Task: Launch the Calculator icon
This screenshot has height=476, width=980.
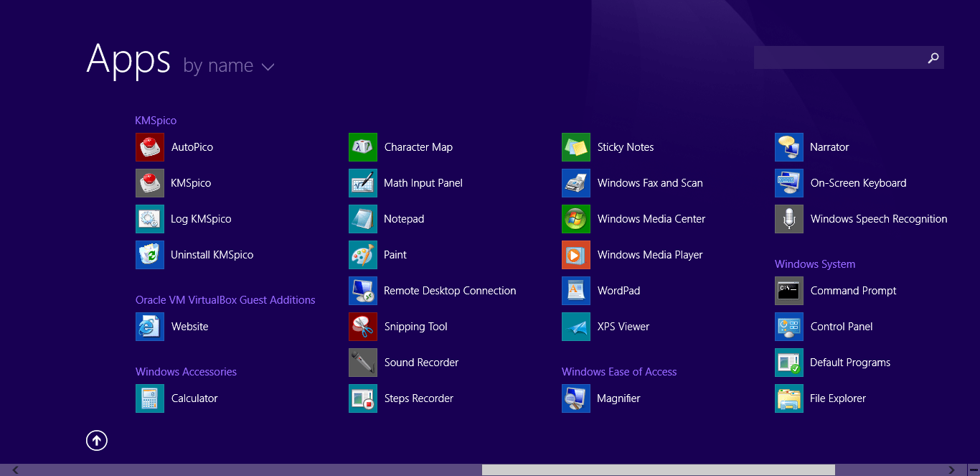Action: [x=150, y=398]
